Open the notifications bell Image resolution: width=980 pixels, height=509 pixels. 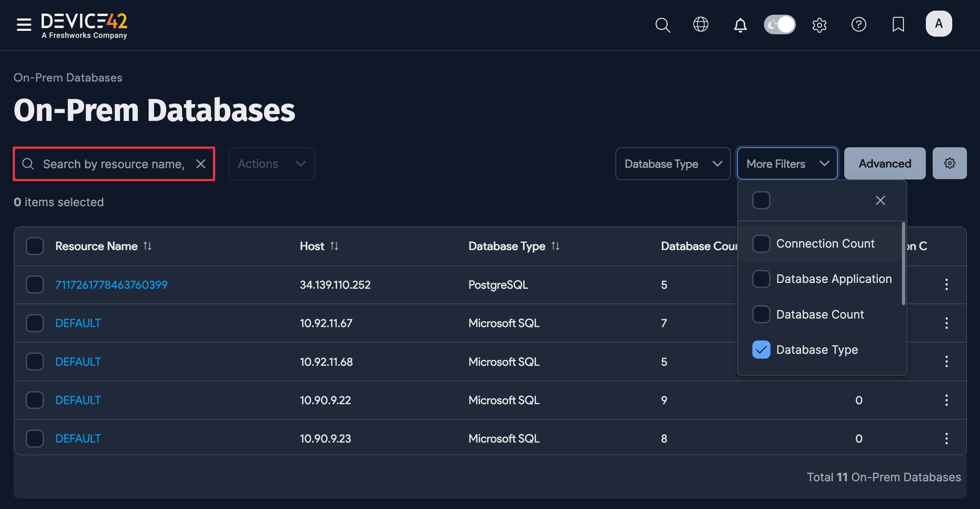[x=740, y=25]
